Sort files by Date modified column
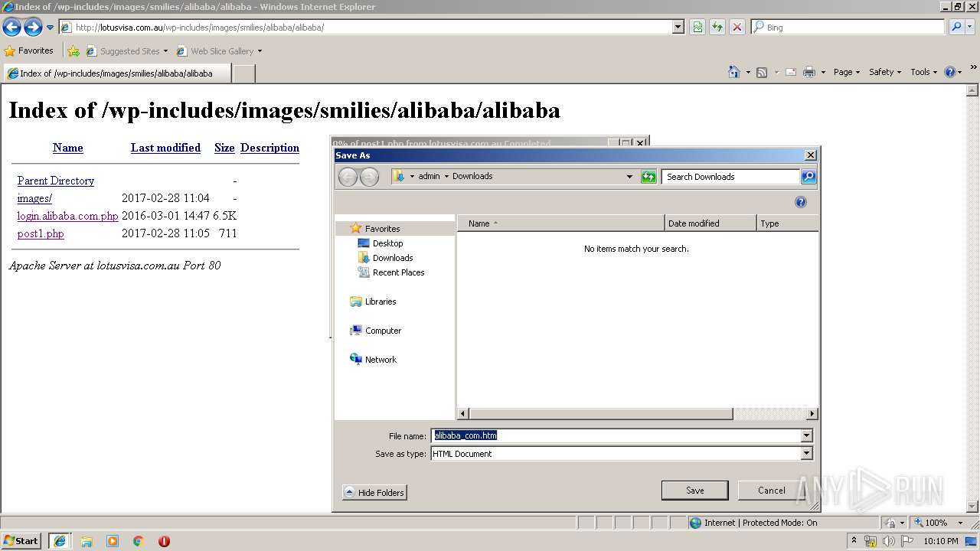Viewport: 980px width, 551px height. tap(710, 223)
